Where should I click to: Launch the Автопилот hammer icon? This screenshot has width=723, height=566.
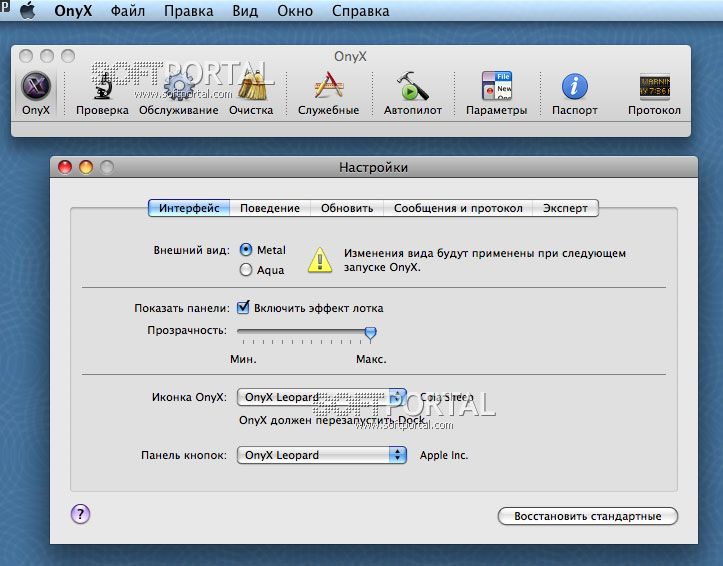tap(413, 94)
